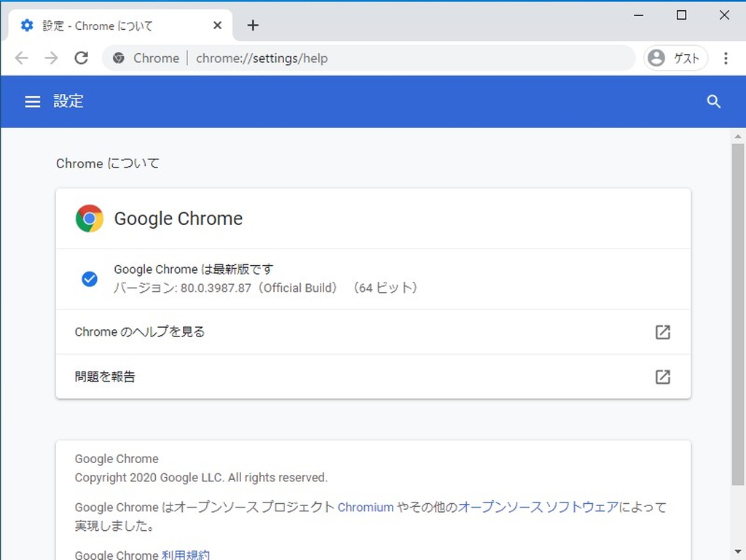
Task: Click the guest profile button
Action: tap(675, 58)
